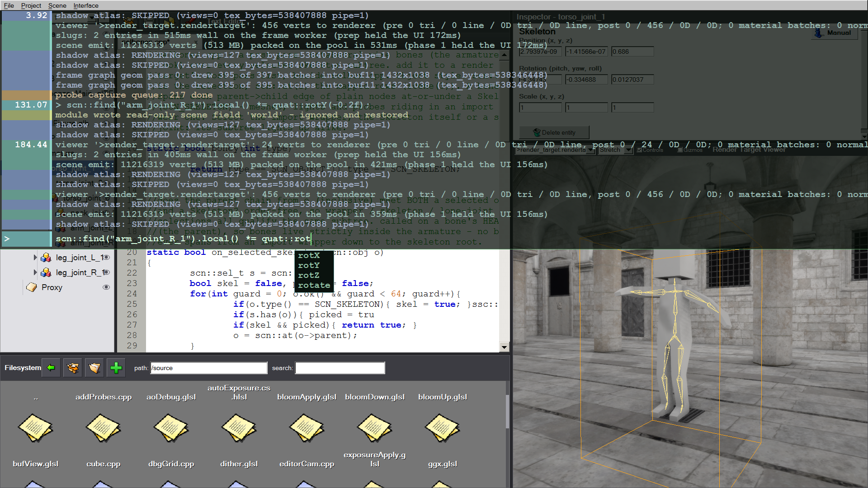This screenshot has width=868, height=488.
Task: Click the open-folder icon in the Filesystem toolbar
Action: [94, 368]
